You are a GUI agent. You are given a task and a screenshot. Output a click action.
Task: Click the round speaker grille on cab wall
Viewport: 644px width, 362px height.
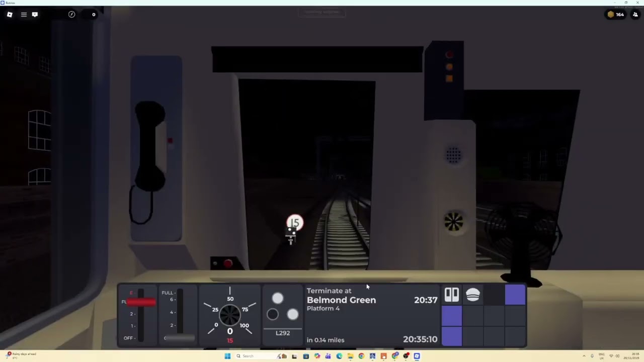[453, 155]
